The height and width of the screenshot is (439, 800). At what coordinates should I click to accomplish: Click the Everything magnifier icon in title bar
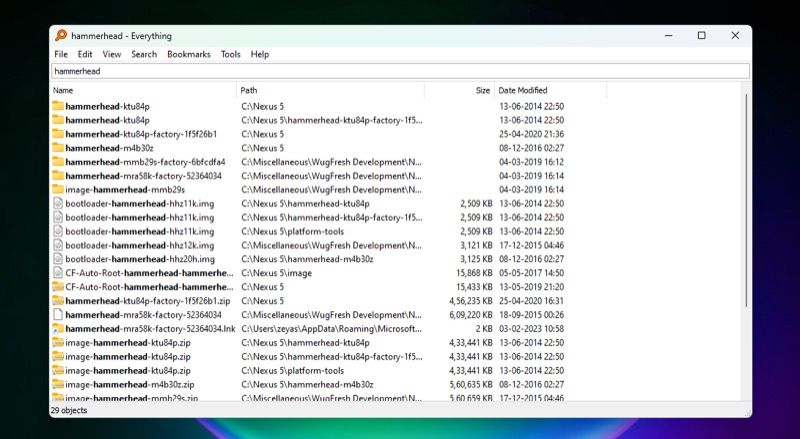pos(61,35)
